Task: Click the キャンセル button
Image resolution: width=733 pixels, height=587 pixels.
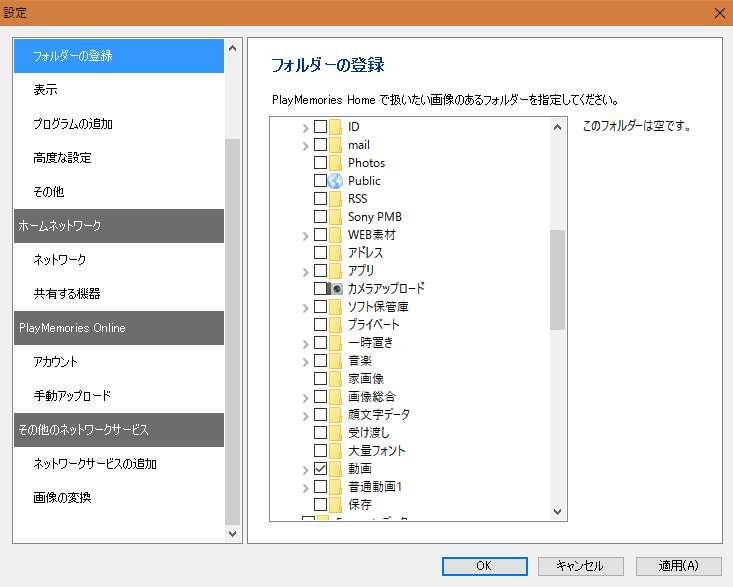Action: point(581,566)
